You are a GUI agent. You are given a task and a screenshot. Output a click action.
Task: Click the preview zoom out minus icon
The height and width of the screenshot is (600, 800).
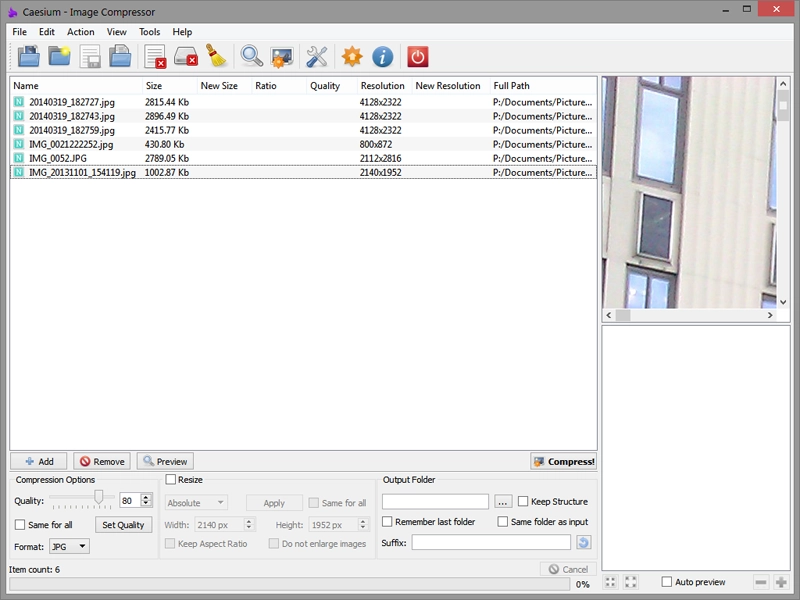point(761,582)
